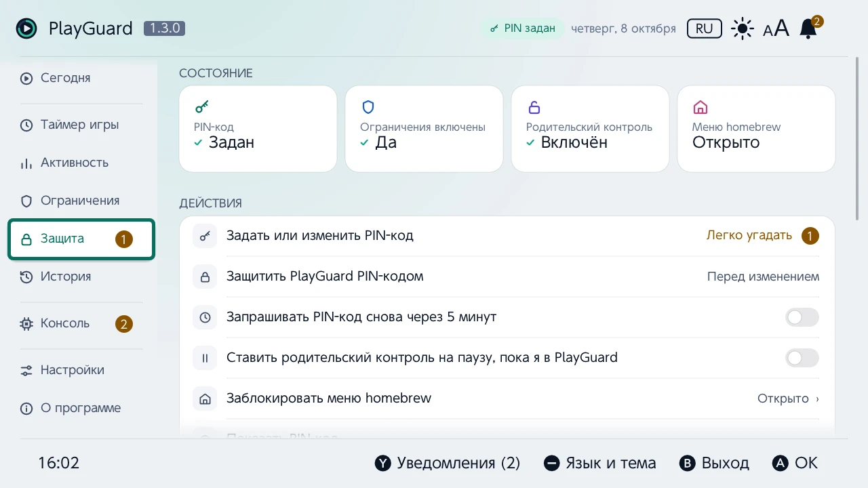Image resolution: width=868 pixels, height=488 pixels.
Task: Click date четверг, 8 октября
Action: pos(623,28)
